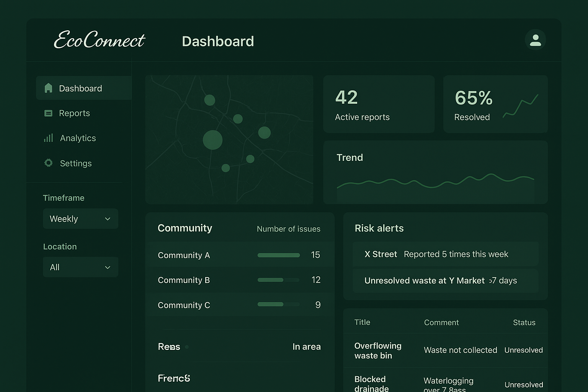Screen dimensions: 588x392
Task: Click the small map marker near the bottom
Action: tap(225, 168)
